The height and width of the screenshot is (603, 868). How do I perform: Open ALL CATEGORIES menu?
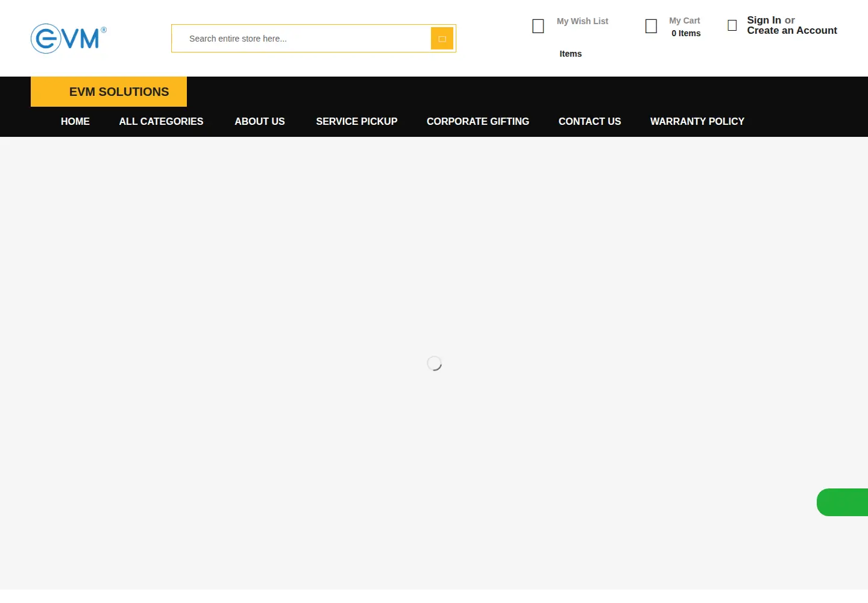[161, 121]
